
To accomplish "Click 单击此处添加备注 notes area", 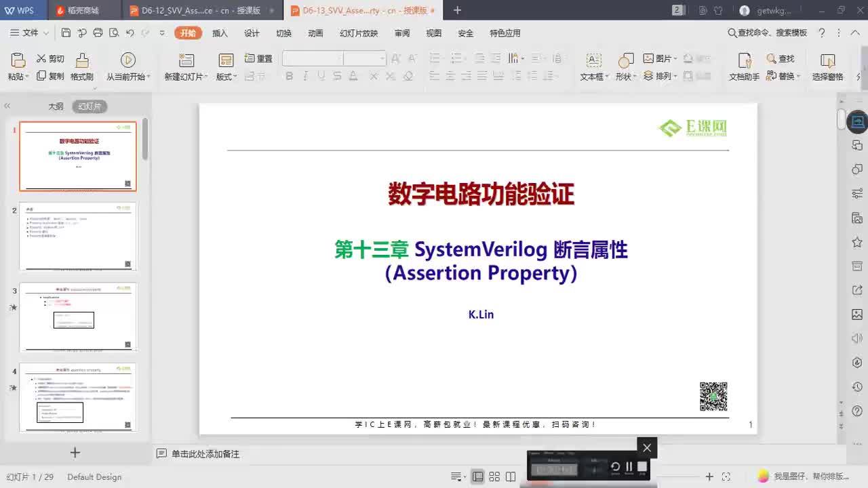I will click(205, 454).
